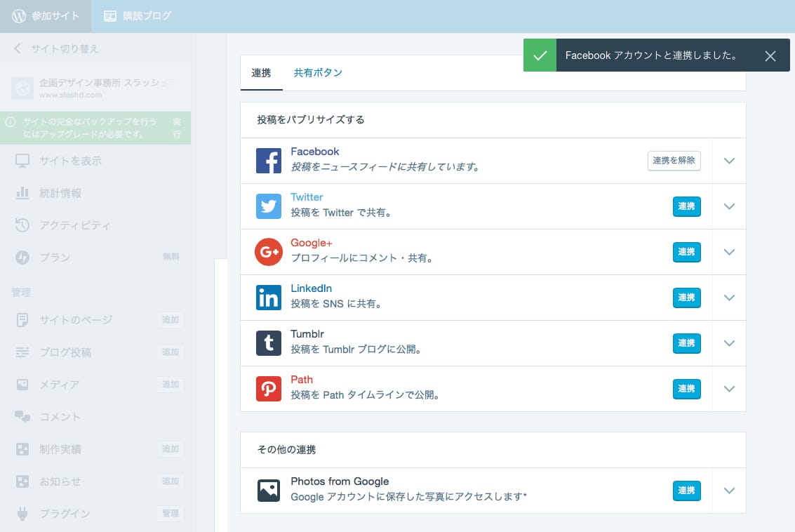Screen dimensions: 795x532
Task: Click the 無料 label beside プラン
Action: point(171,257)
